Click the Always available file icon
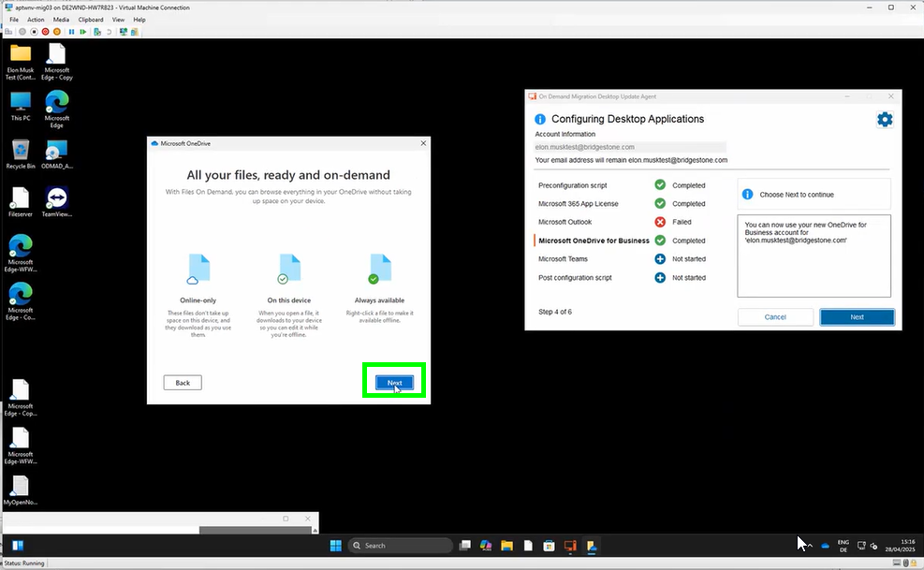The height and width of the screenshot is (570, 924). 379,270
